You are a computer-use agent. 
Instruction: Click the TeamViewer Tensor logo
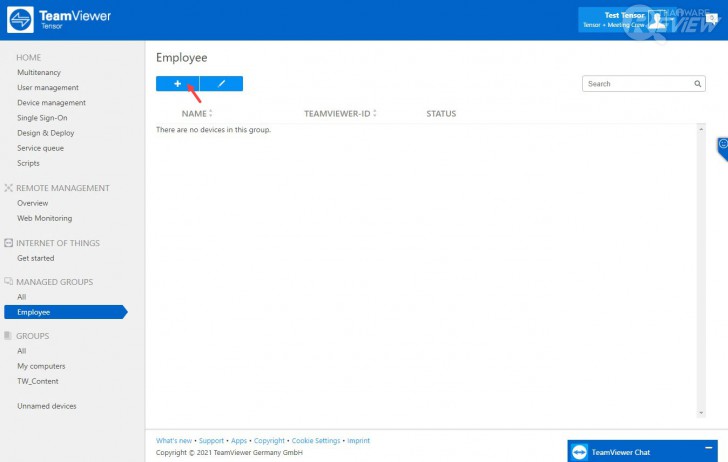click(x=59, y=20)
